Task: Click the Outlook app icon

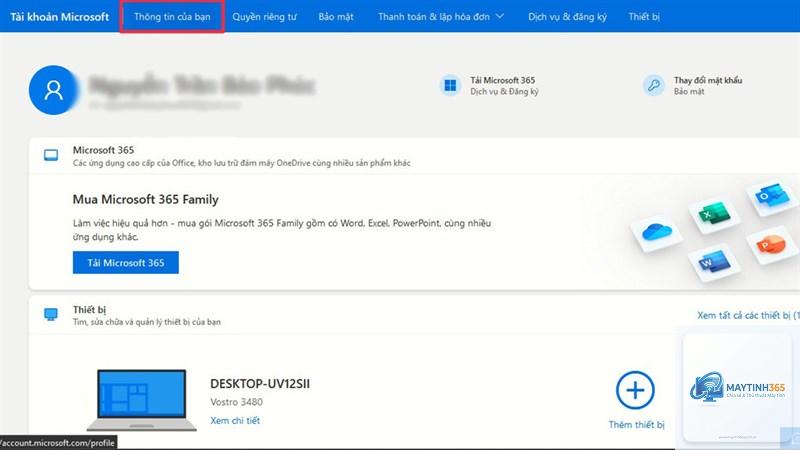Action: tap(772, 195)
